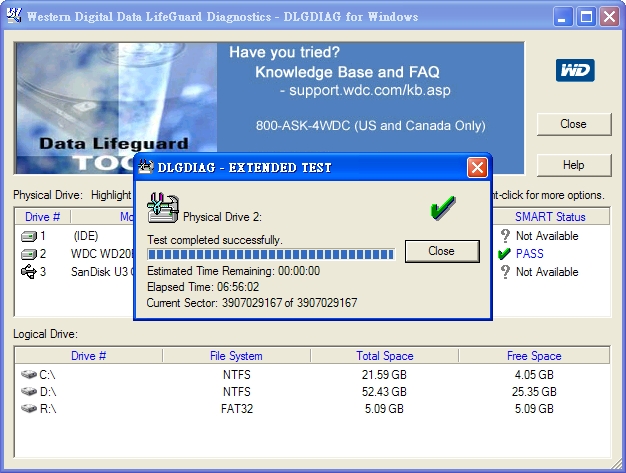Click the WD logo icon

575,70
